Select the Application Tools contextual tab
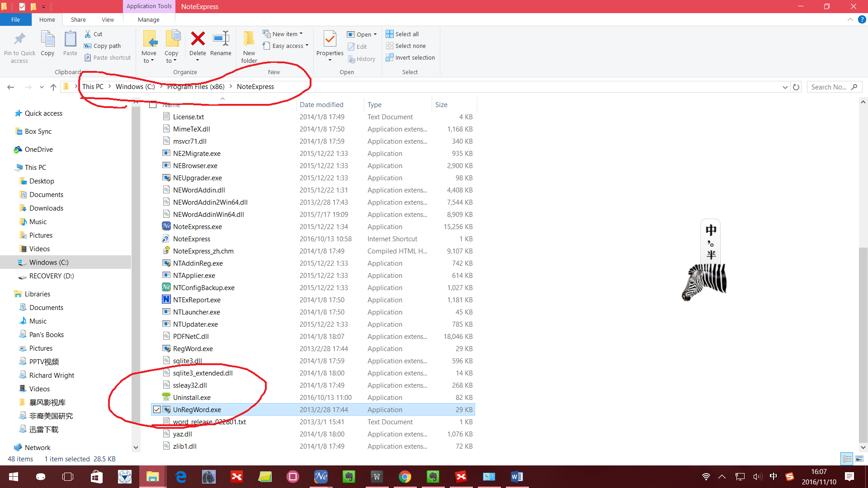 (149, 6)
